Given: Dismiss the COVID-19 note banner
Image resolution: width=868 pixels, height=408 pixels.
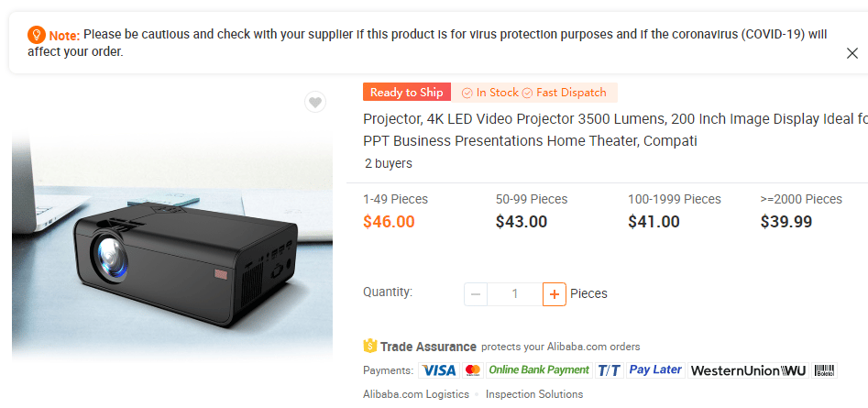Looking at the screenshot, I should click(852, 53).
